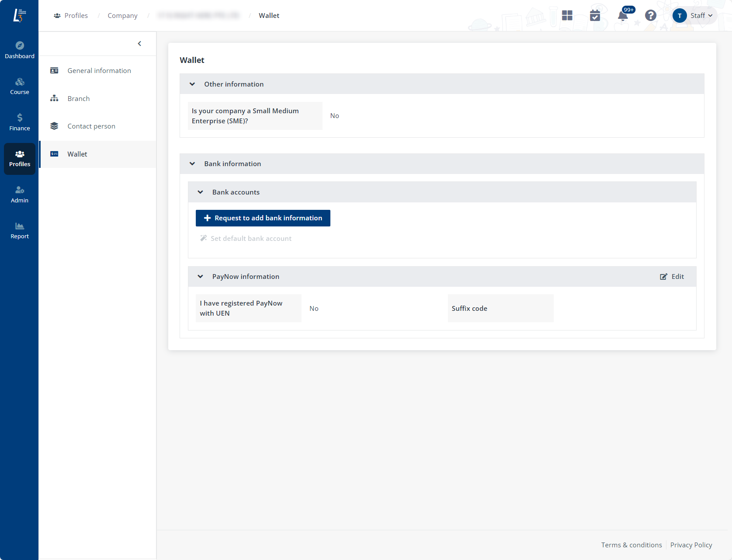The image size is (732, 560).
Task: Open the calendar check icon
Action: coord(595,16)
